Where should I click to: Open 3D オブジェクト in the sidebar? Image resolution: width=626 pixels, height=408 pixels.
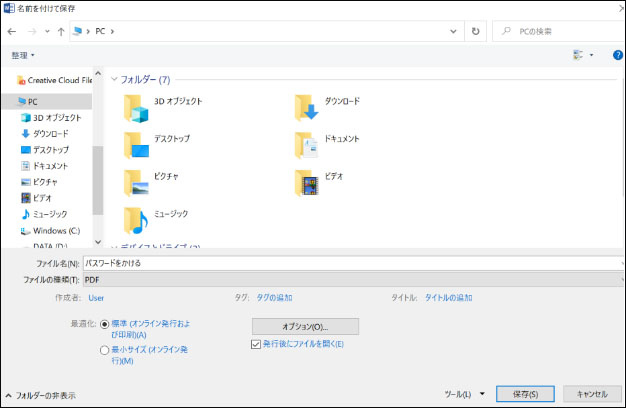(x=51, y=118)
